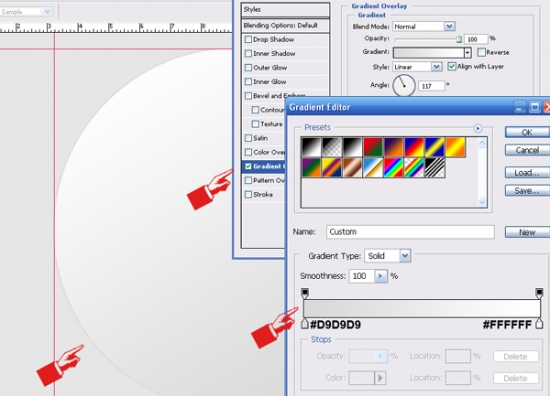
Task: Check the Reverse gradient option
Action: click(481, 52)
